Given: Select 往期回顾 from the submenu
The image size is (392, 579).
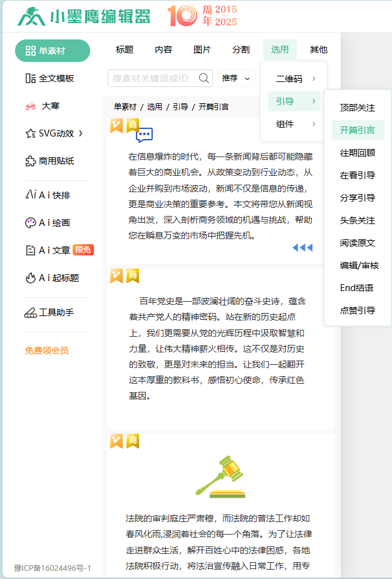Looking at the screenshot, I should tap(358, 153).
